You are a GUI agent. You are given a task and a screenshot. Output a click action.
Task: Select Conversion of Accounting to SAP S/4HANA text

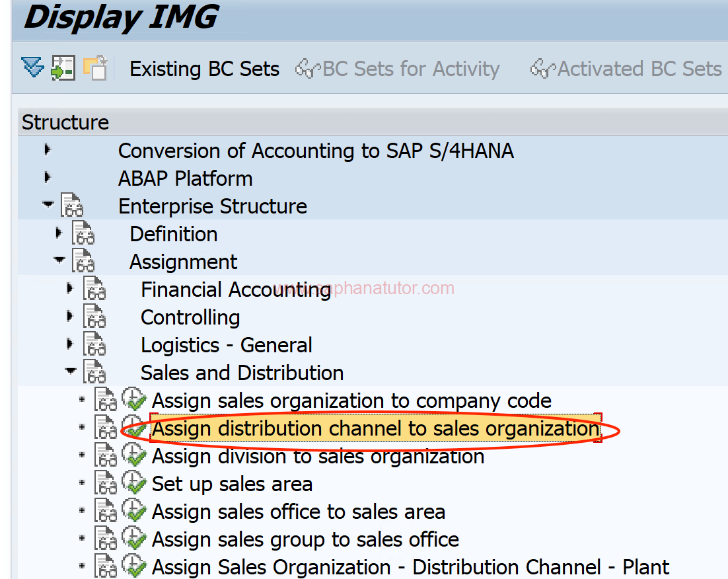(x=316, y=151)
